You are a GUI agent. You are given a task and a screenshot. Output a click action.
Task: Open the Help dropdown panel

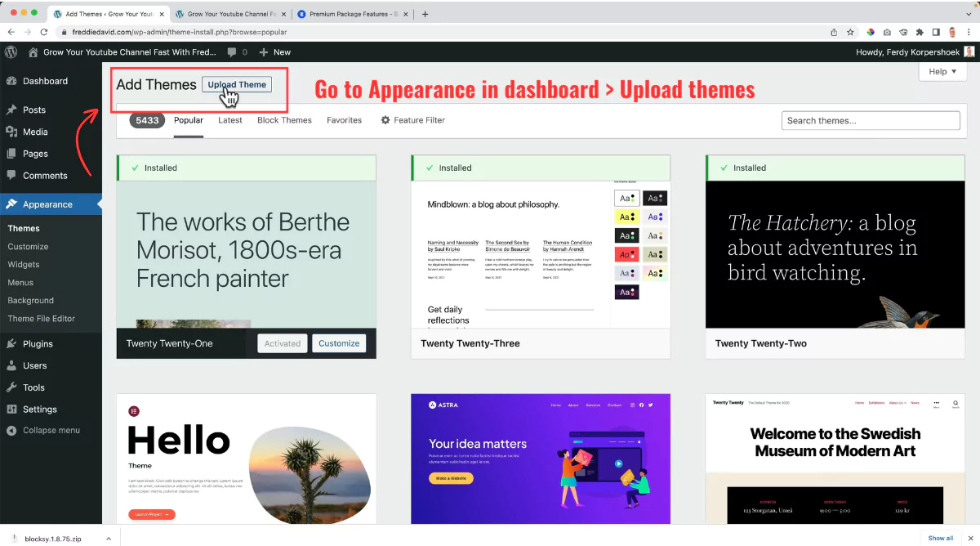(x=942, y=72)
